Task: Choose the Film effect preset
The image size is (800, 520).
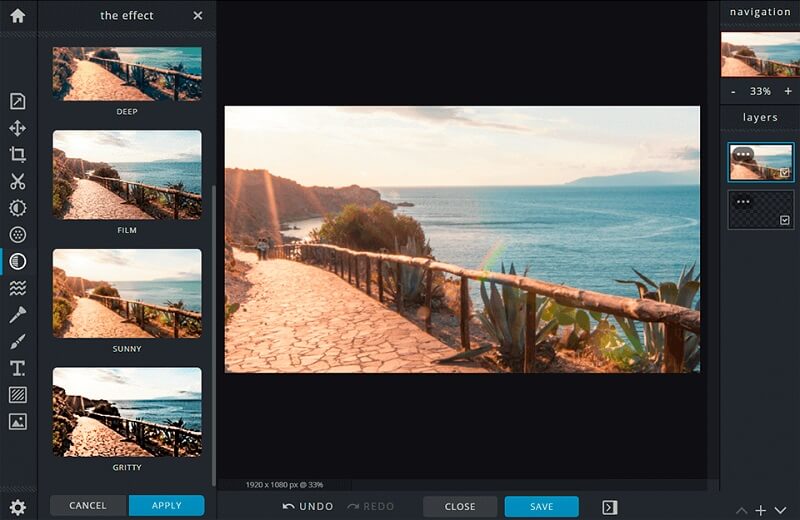Action: point(127,175)
